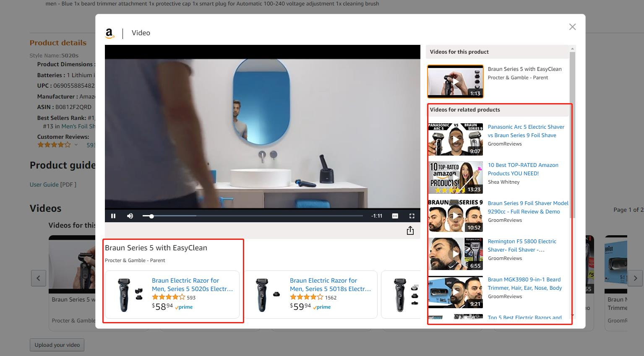Play Braun Series 5 with EasyClean thumbnail
The height and width of the screenshot is (356, 644).
point(455,82)
